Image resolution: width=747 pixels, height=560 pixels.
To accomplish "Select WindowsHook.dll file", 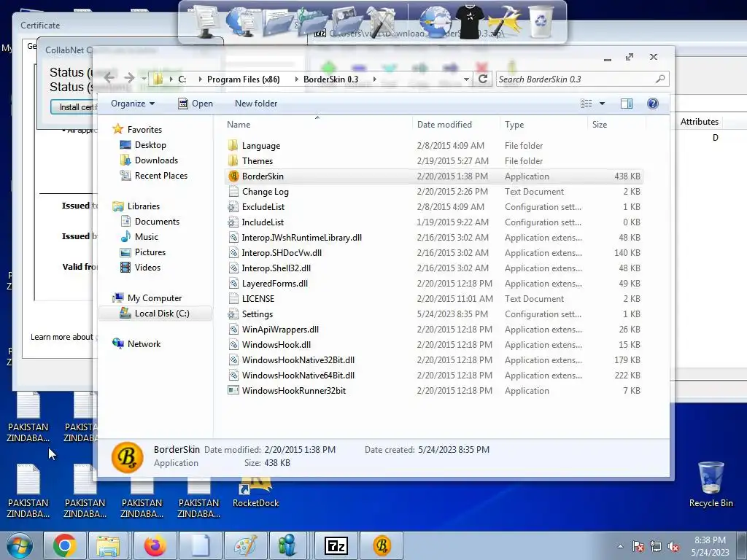I will click(276, 344).
